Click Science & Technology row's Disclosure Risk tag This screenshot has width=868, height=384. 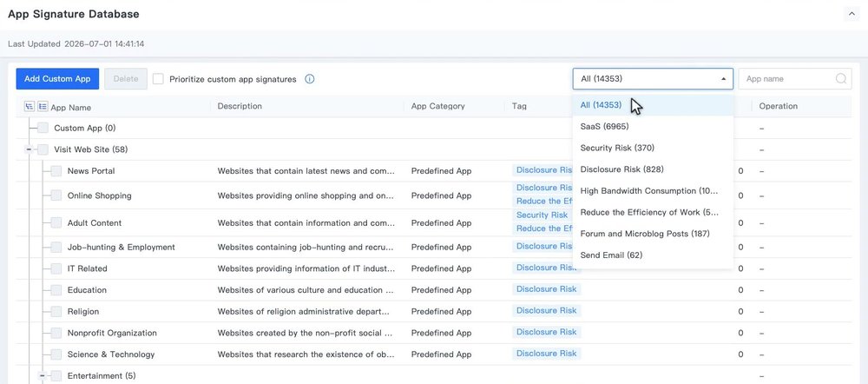pos(546,354)
